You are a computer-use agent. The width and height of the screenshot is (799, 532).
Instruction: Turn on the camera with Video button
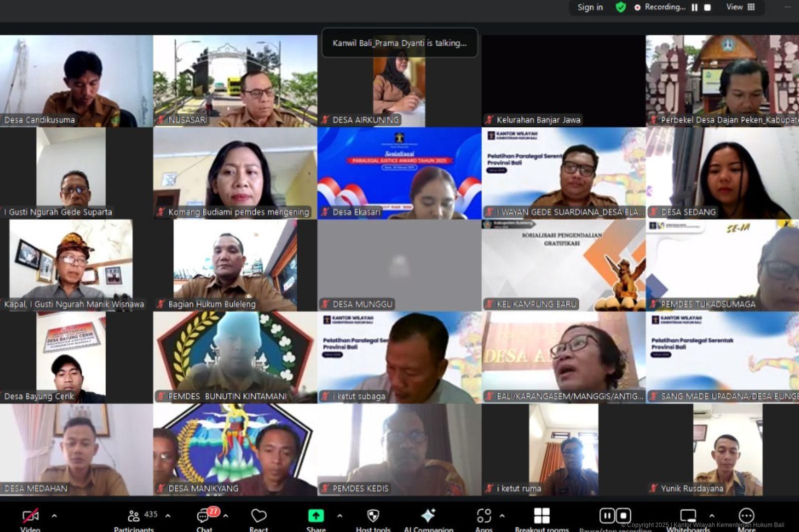point(30,517)
